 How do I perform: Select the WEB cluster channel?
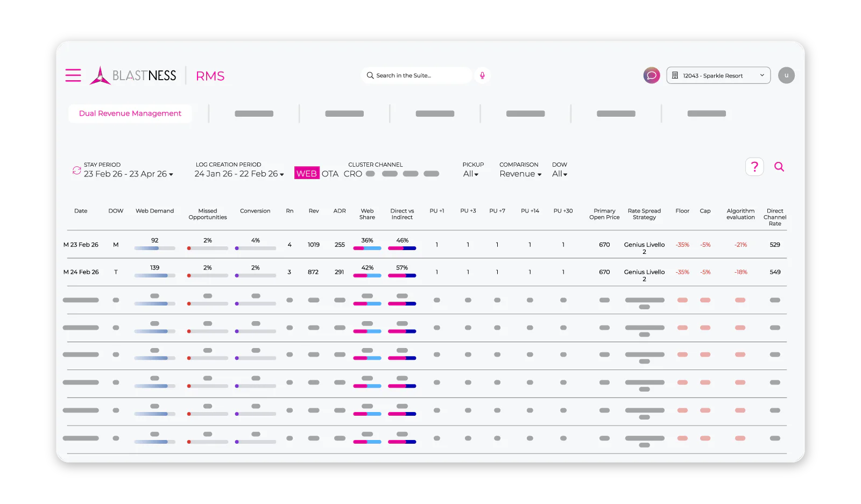[307, 173]
